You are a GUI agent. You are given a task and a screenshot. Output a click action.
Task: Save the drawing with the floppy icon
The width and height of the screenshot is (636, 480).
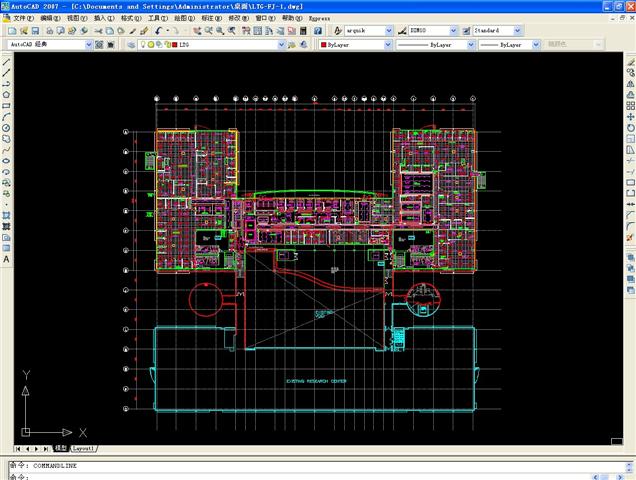pos(35,31)
